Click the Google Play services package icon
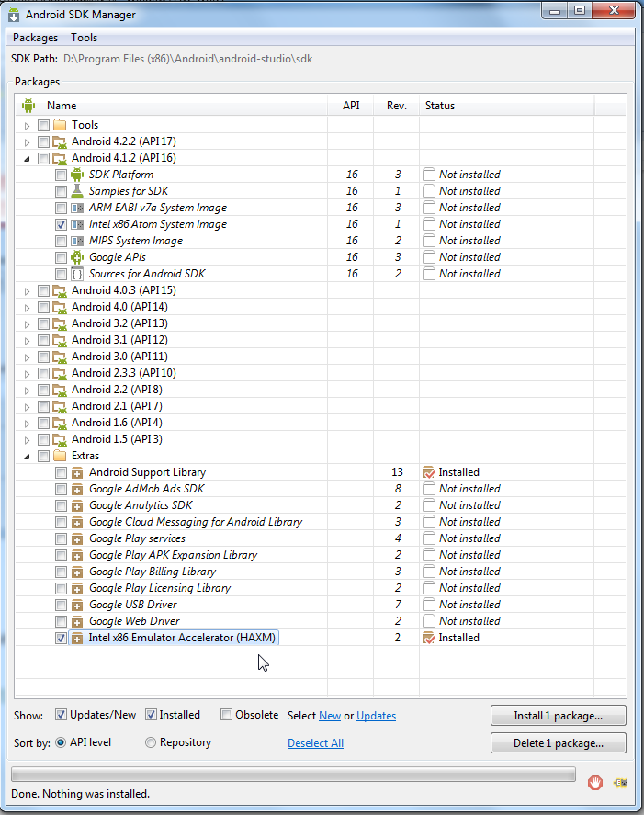This screenshot has width=644, height=815. (x=77, y=538)
